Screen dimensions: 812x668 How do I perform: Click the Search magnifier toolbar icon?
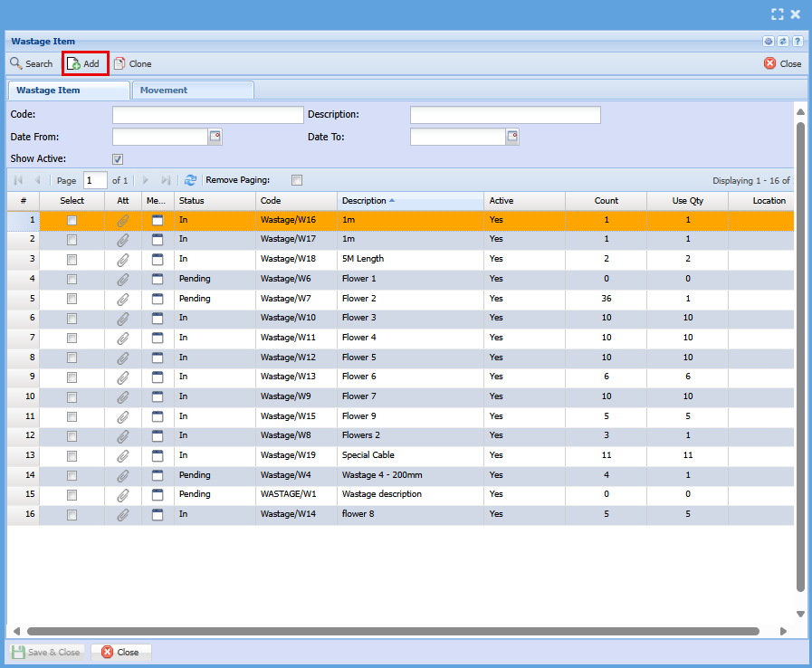(x=16, y=64)
